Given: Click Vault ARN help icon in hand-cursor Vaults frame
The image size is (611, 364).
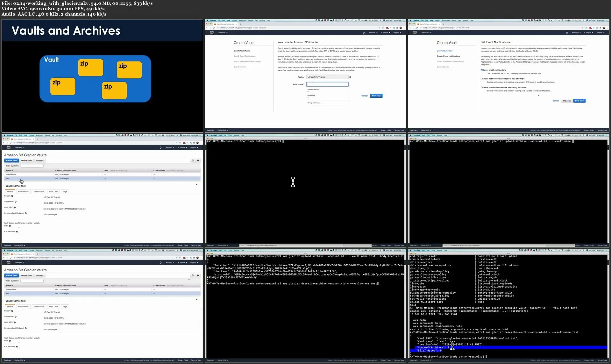Looking at the screenshot, I should pos(15,207).
